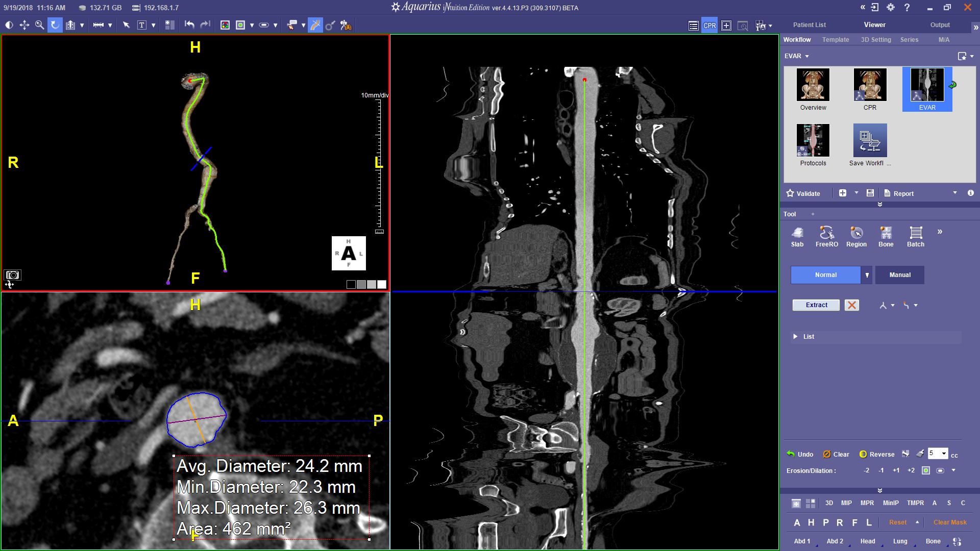The image size is (980, 551).
Task: Expand the Tools overflow chevron
Action: point(940,232)
